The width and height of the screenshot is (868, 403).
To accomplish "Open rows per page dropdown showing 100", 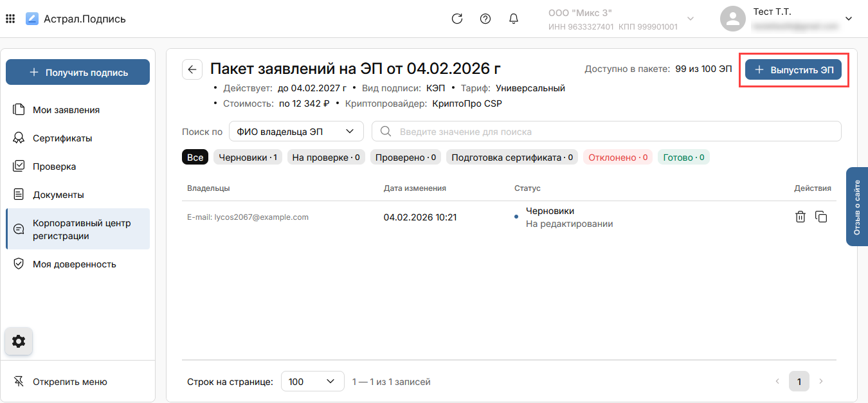I will [312, 382].
